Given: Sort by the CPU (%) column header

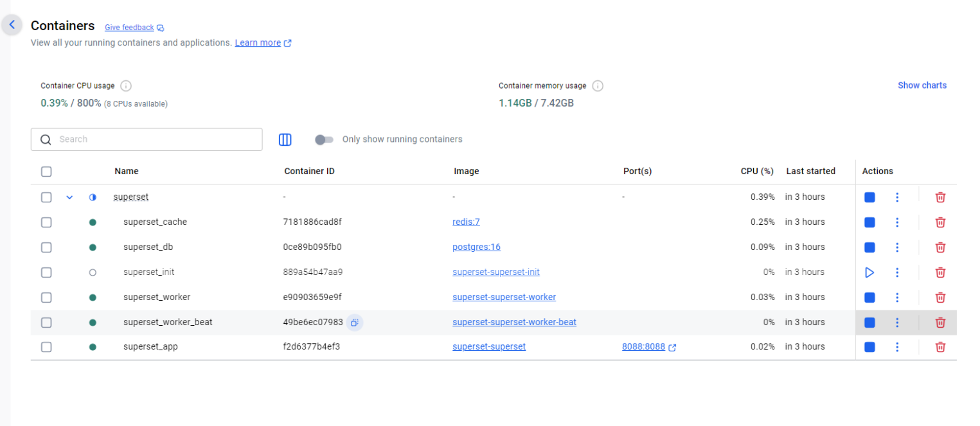Looking at the screenshot, I should tap(757, 171).
